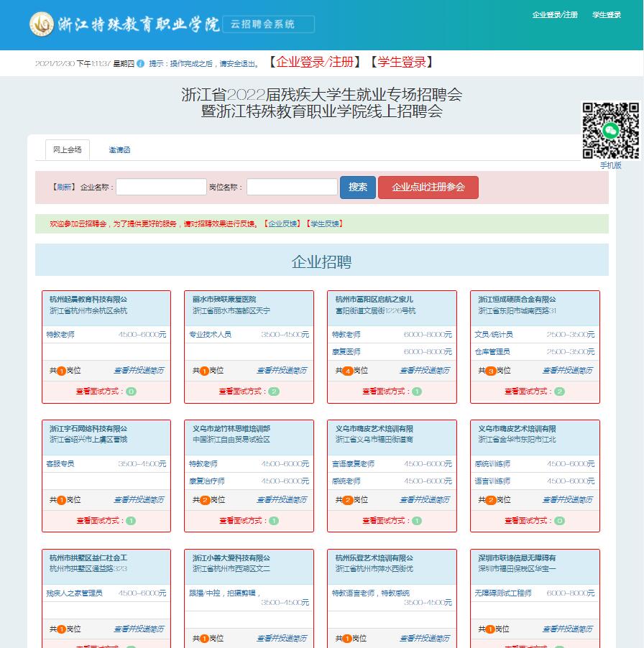Open company 杭州起晨教育科技有限公 card title
The width and height of the screenshot is (644, 648).
tap(88, 299)
